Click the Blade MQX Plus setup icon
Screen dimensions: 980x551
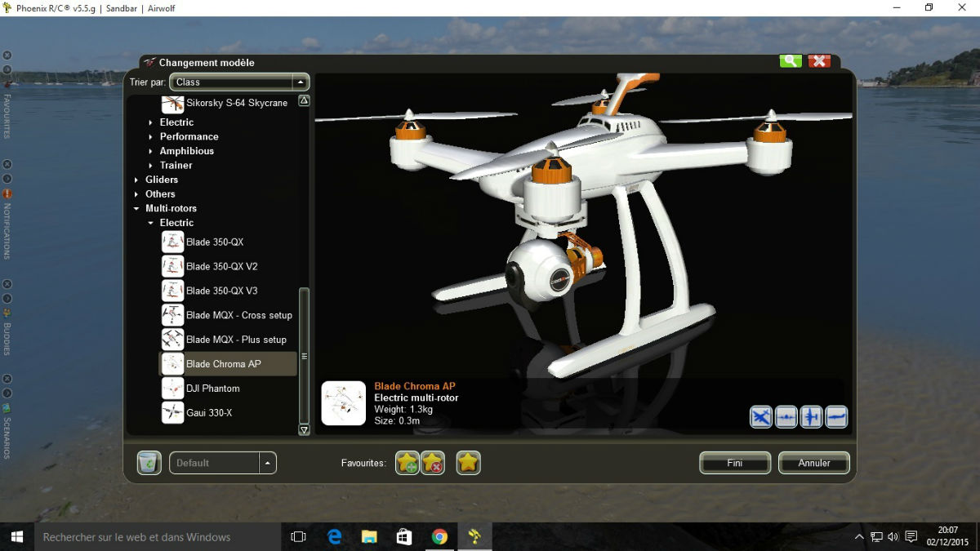(173, 340)
